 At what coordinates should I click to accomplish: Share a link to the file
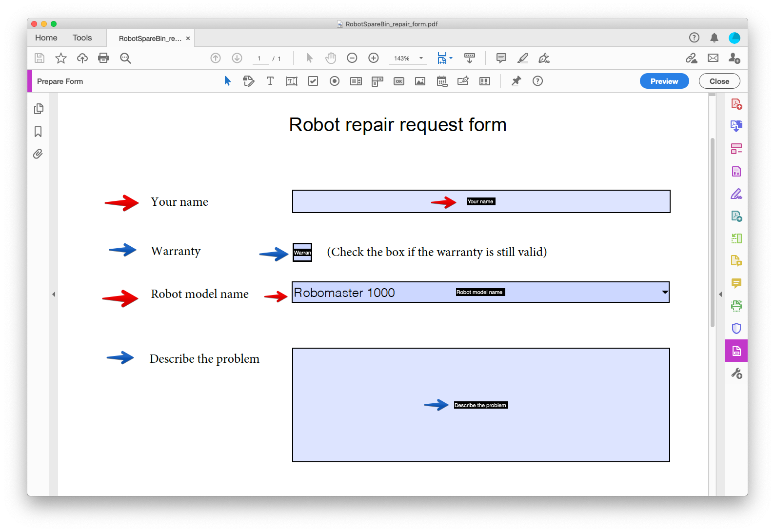coord(692,58)
